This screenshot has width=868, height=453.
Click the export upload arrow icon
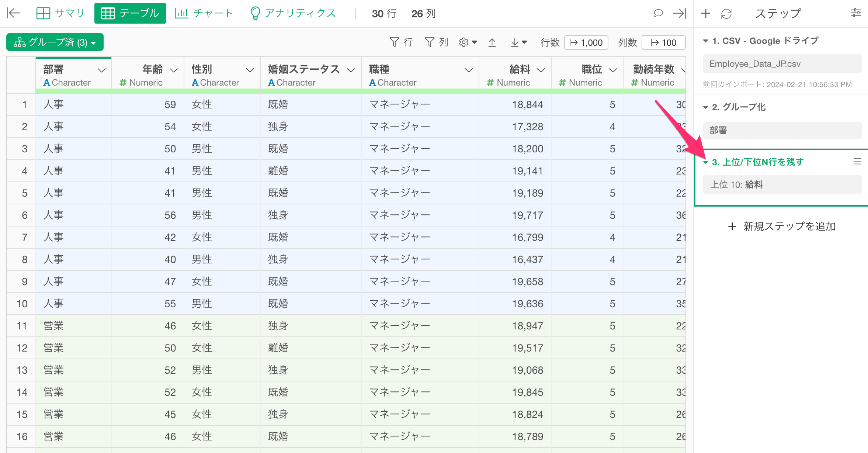pyautogui.click(x=492, y=42)
